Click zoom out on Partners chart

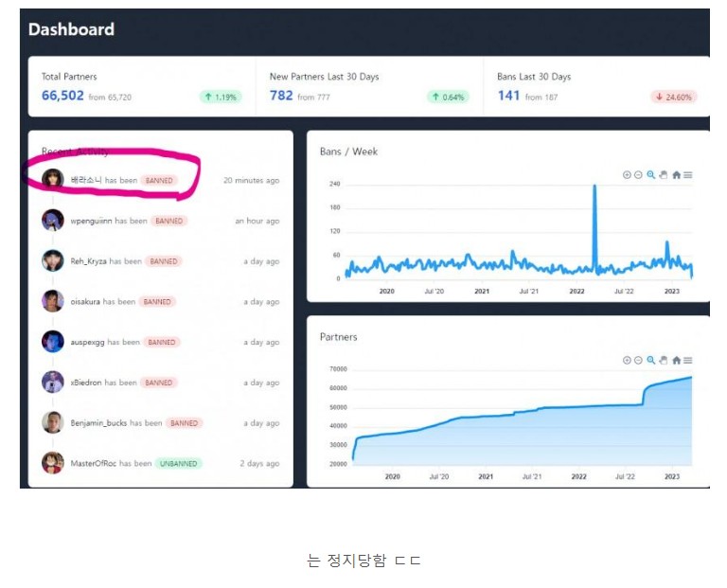[x=638, y=360]
